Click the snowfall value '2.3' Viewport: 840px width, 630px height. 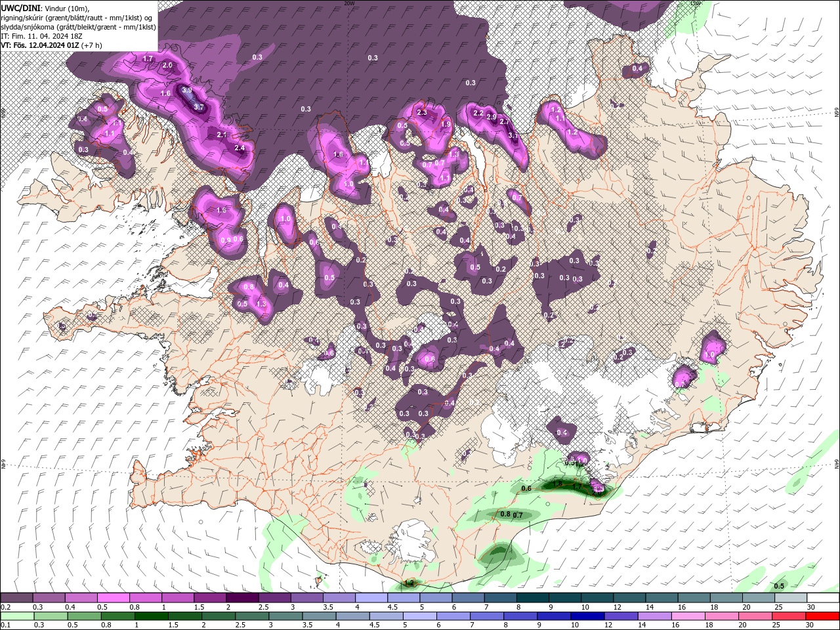coord(422,113)
